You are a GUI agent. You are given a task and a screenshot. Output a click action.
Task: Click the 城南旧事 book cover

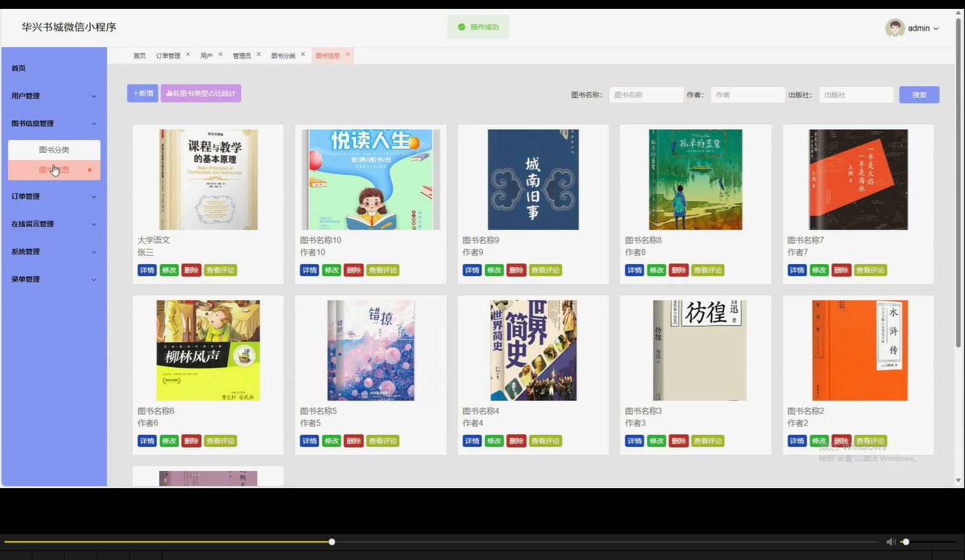[533, 179]
